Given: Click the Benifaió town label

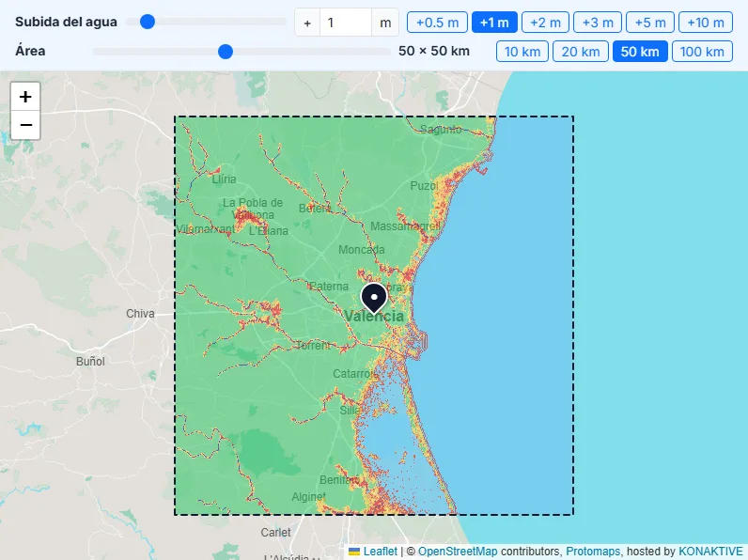Looking at the screenshot, I should pos(340,479).
